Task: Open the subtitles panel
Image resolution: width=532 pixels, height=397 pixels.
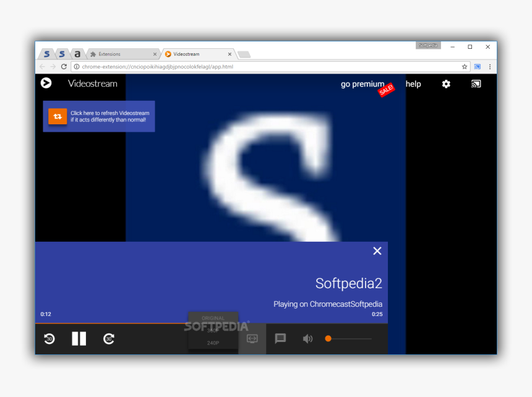Action: click(x=280, y=339)
